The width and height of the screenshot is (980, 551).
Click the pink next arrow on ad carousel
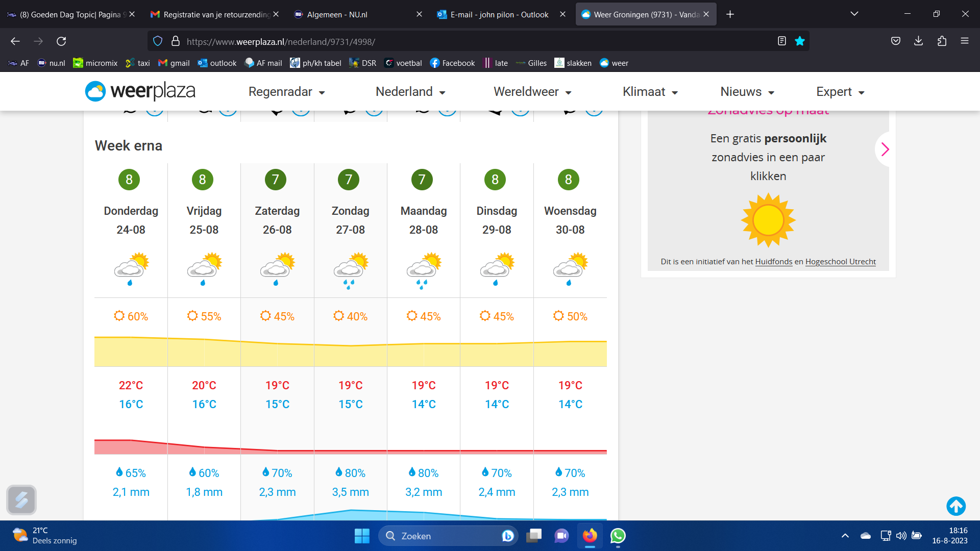point(885,149)
